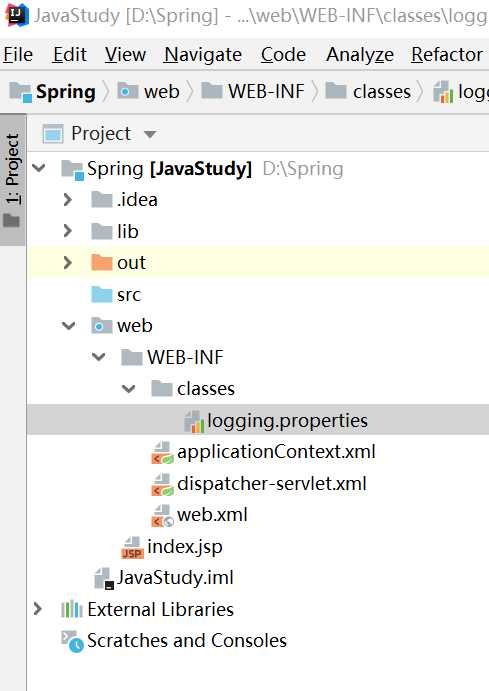
Task: Click the web resource folder icon in tree
Action: point(102,326)
